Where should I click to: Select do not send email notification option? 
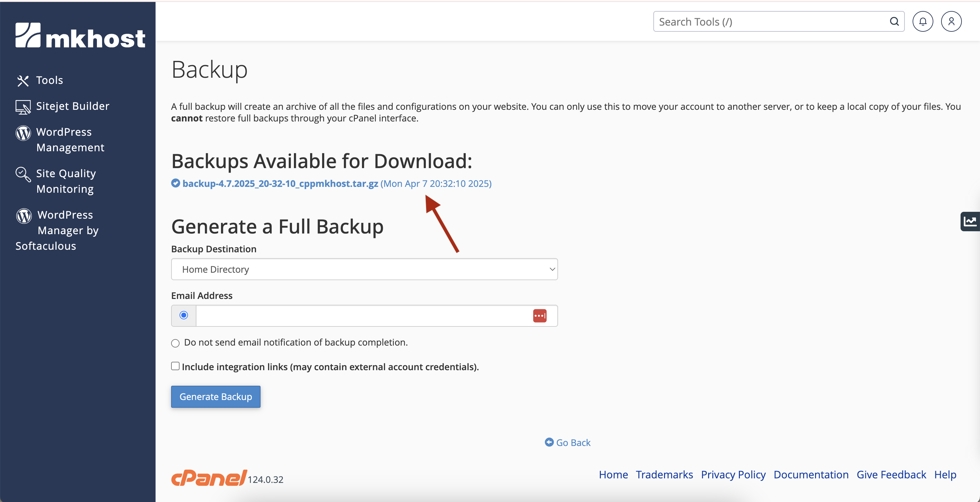[175, 343]
